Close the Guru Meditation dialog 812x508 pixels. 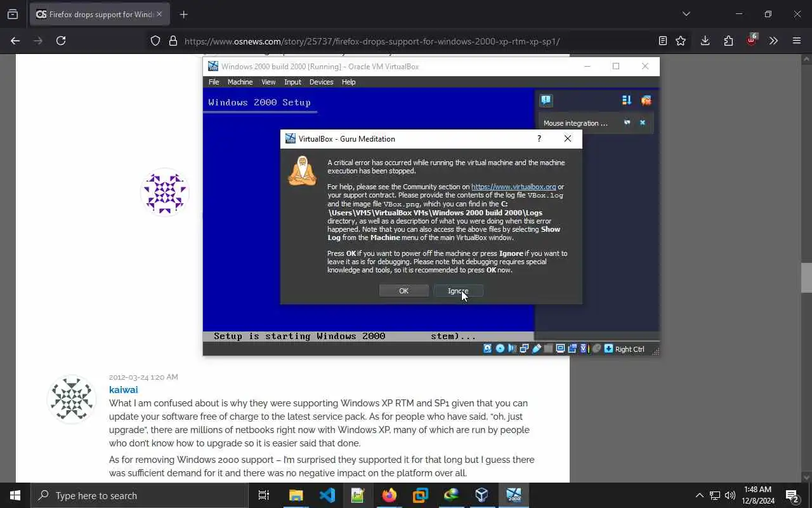point(568,138)
